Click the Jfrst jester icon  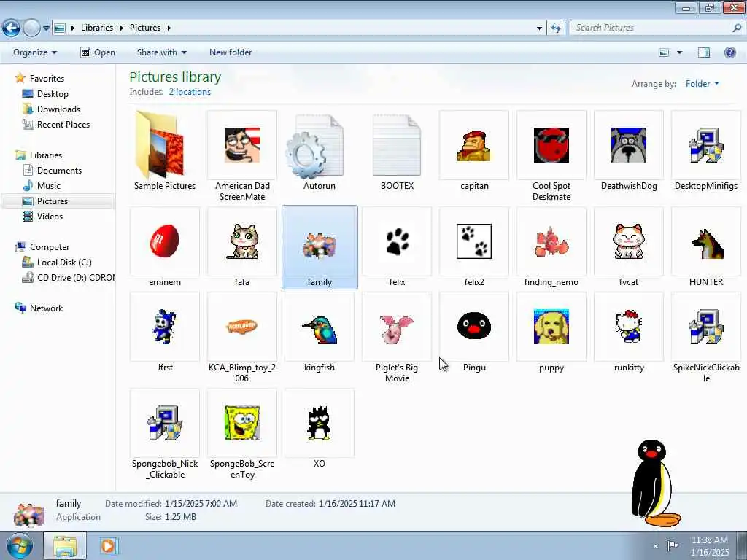pyautogui.click(x=164, y=327)
